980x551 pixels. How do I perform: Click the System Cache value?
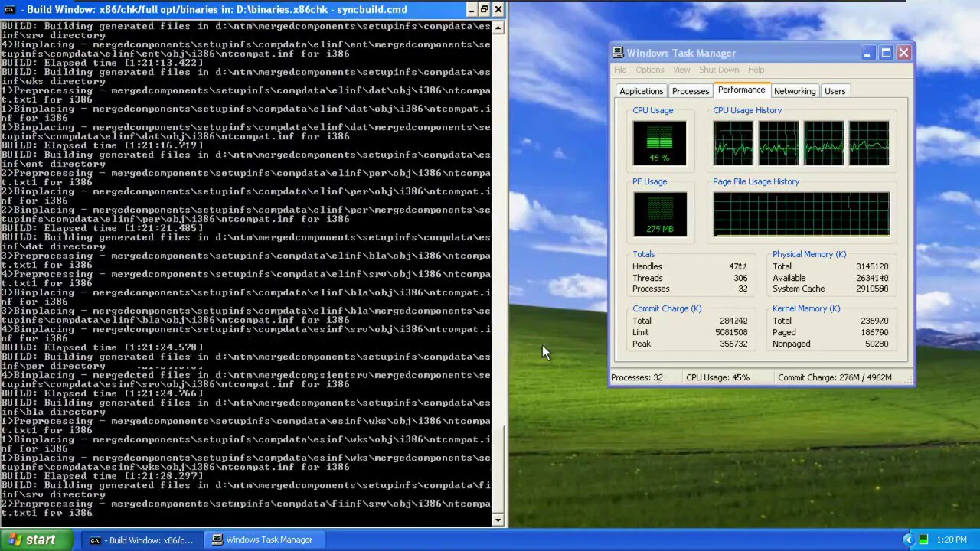(873, 289)
